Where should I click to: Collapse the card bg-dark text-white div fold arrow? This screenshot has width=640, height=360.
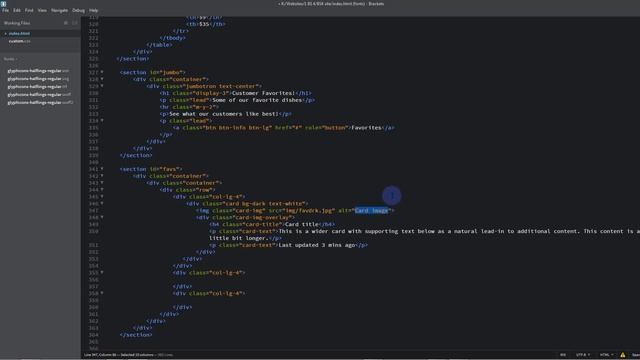coord(102,203)
